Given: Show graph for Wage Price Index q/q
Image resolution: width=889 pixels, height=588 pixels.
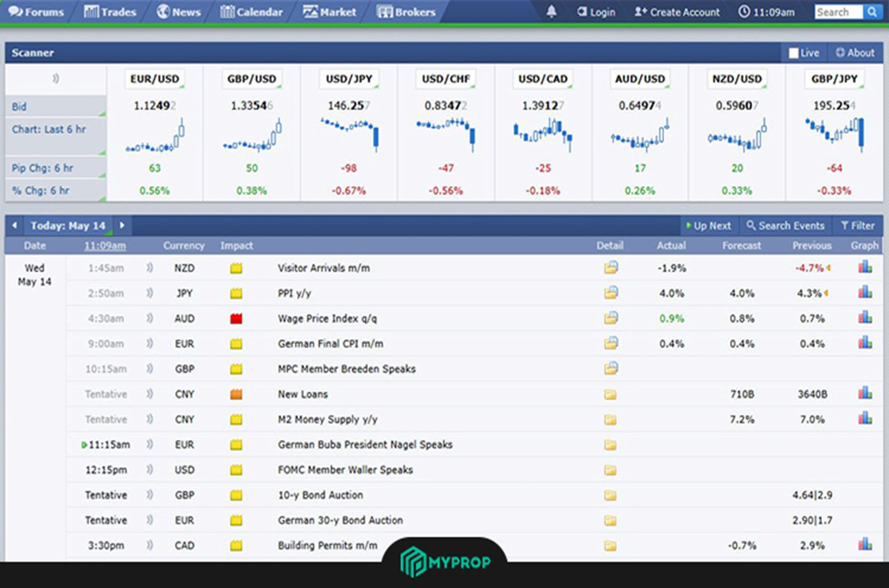Looking at the screenshot, I should (865, 317).
